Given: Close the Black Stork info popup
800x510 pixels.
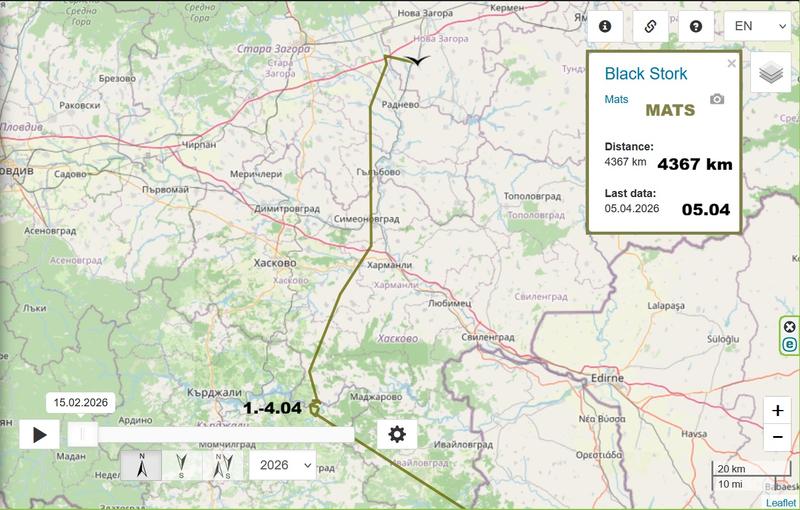Looking at the screenshot, I should click(732, 63).
